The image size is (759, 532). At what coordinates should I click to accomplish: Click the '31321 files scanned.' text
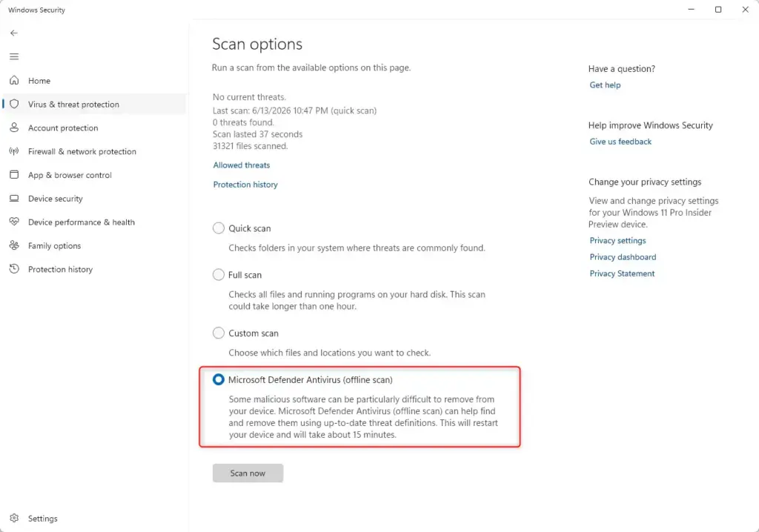[250, 146]
